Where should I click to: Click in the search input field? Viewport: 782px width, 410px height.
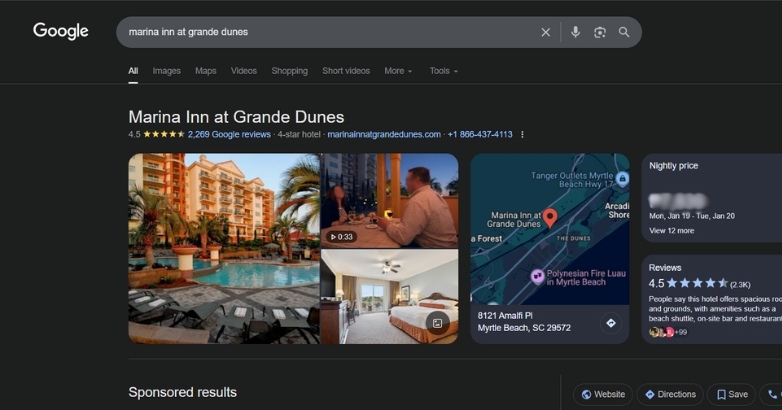[x=329, y=32]
